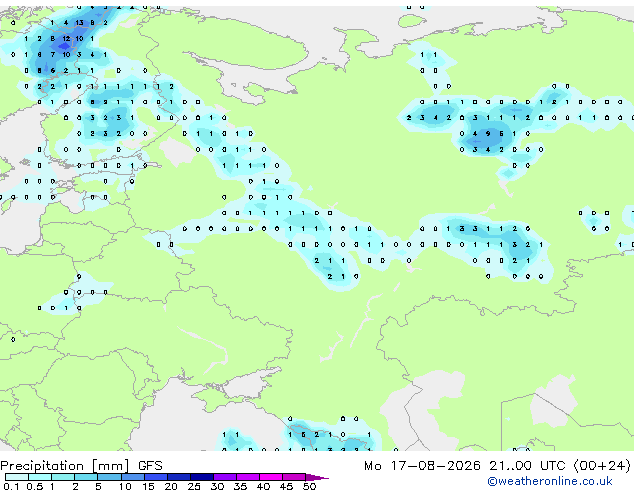The width and height of the screenshot is (634, 490).
Task: Click the 15–20 mm legend swatch
Action: click(x=156, y=477)
